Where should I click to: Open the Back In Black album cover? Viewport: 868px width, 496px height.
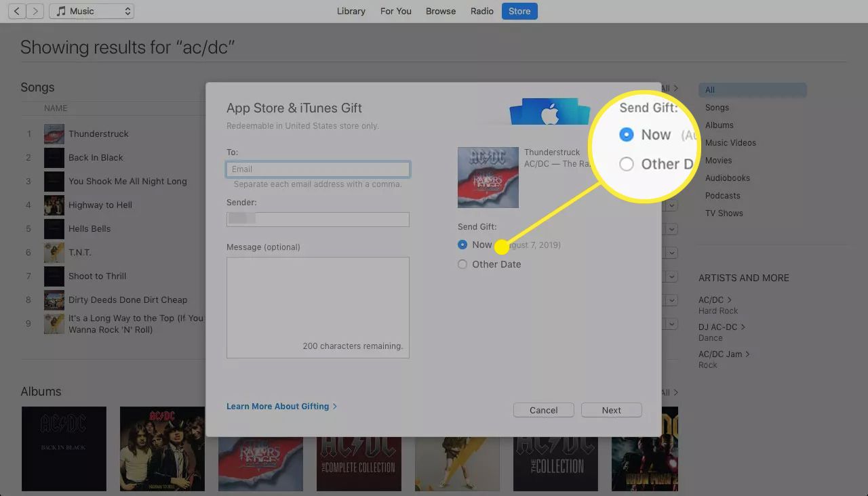(x=64, y=449)
